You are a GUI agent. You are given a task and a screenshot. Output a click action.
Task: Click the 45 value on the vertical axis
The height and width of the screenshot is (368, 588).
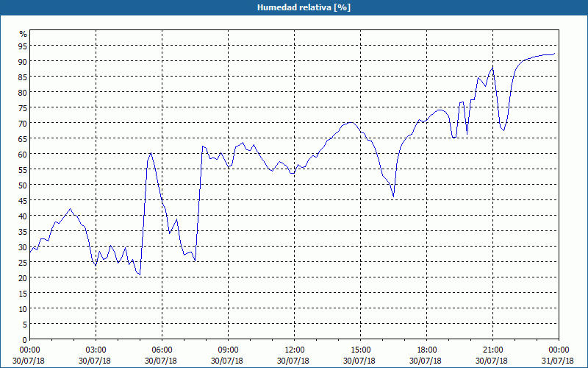(x=23, y=200)
